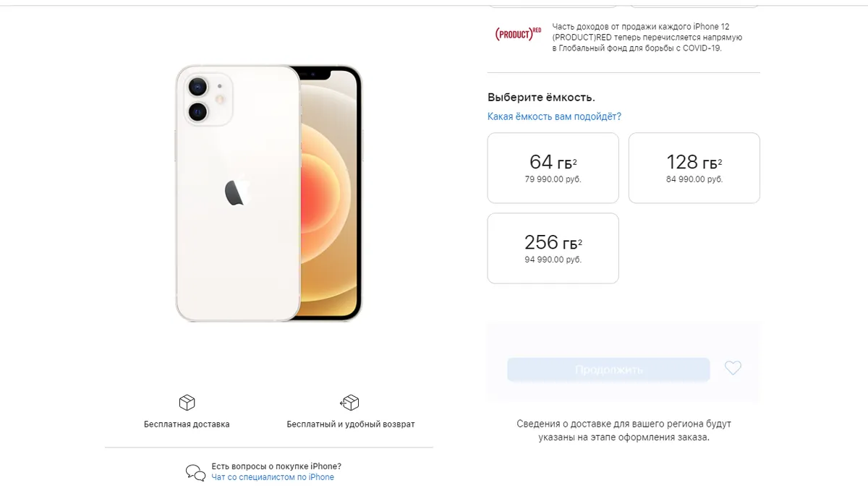
Task: Open 'Чат со специалистом по iPhone' link
Action: [273, 477]
